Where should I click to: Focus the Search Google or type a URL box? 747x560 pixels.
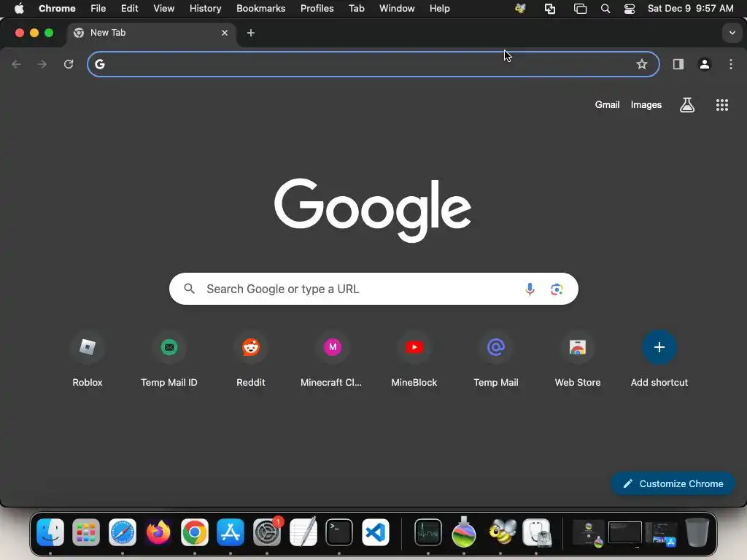373,289
